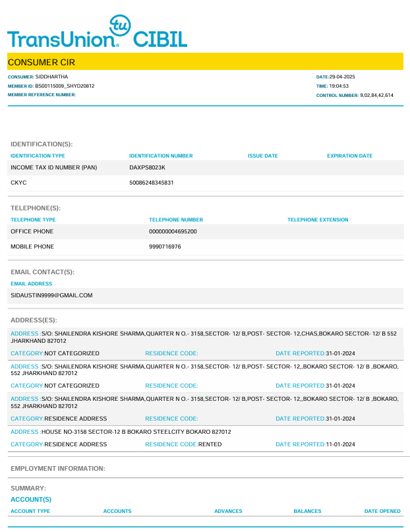
Task: Select member ID BS00115009_SHYD20812
Action: (x=65, y=86)
